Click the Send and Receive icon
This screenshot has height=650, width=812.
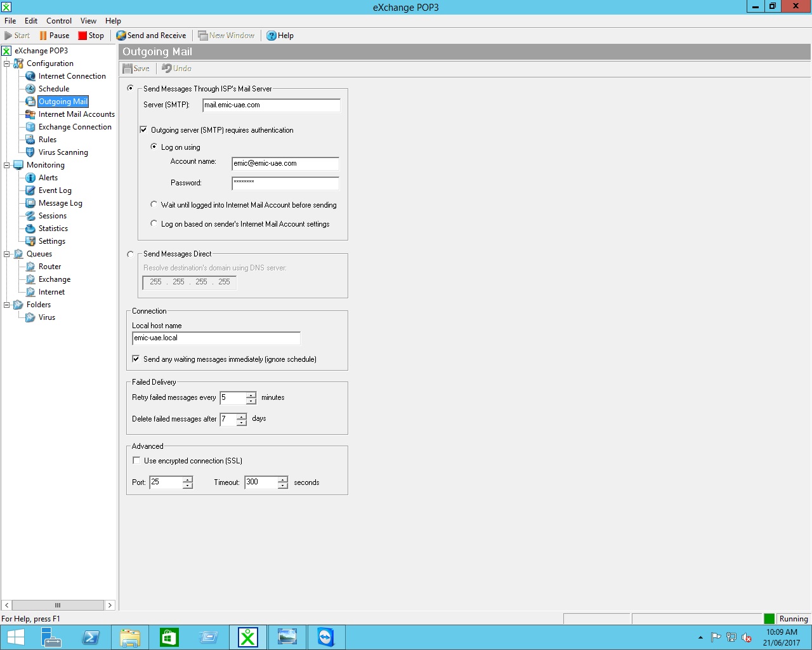[121, 36]
